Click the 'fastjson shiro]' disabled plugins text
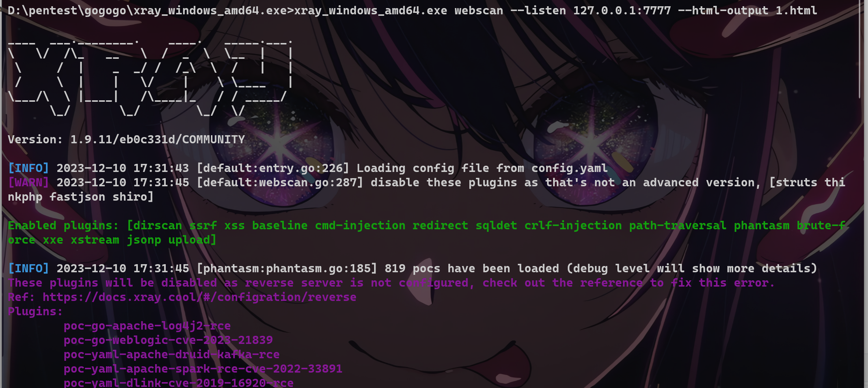Viewport: 868px width, 388px height. pyautogui.click(x=101, y=197)
